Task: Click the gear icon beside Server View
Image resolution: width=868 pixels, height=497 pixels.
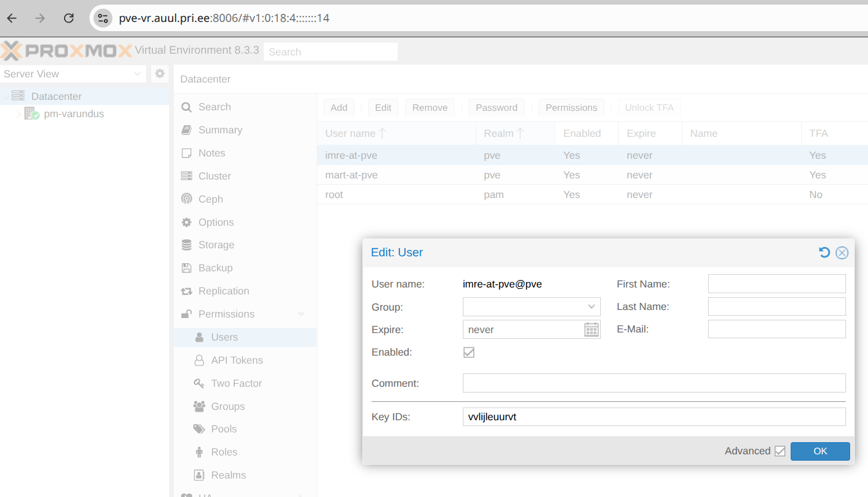Action: tap(160, 73)
